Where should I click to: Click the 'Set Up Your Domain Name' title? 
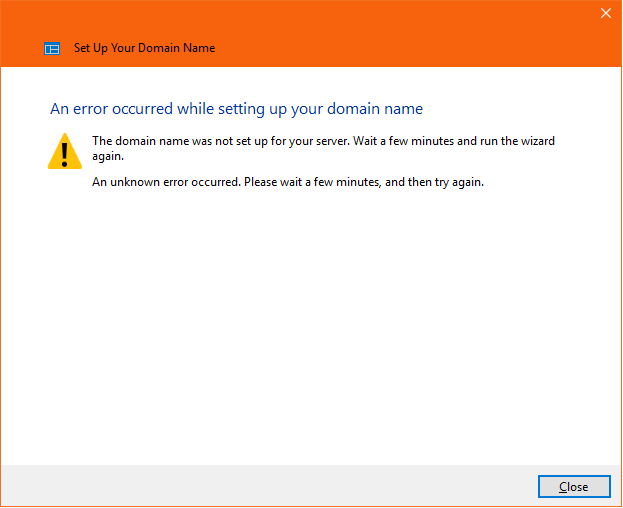pos(145,48)
